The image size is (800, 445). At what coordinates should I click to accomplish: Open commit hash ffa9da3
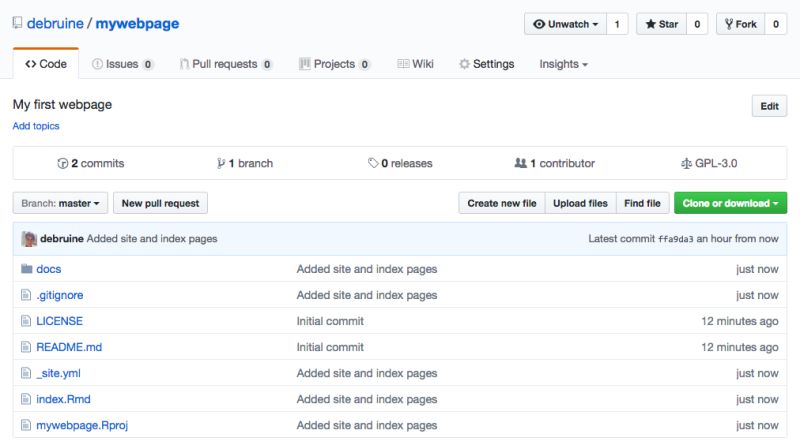tap(676, 239)
